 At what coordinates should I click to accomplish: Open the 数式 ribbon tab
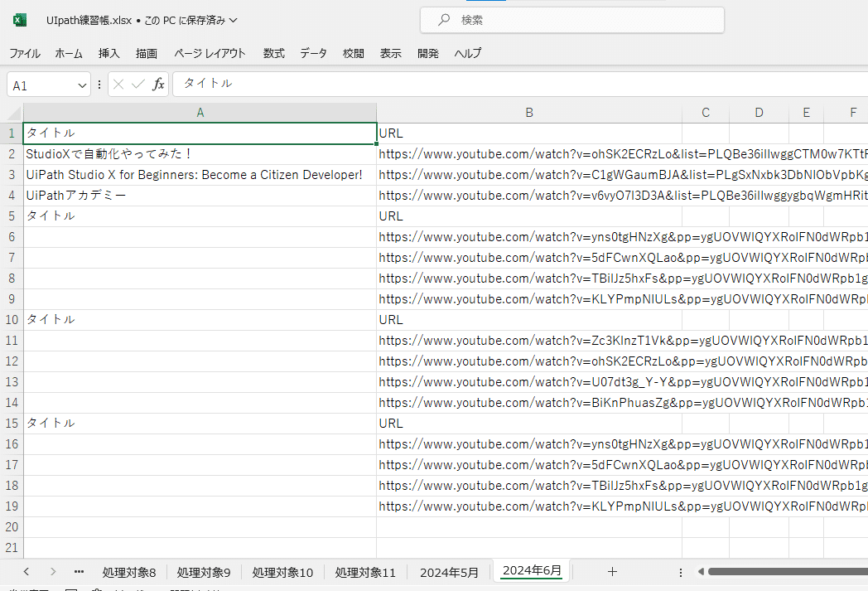[x=273, y=53]
